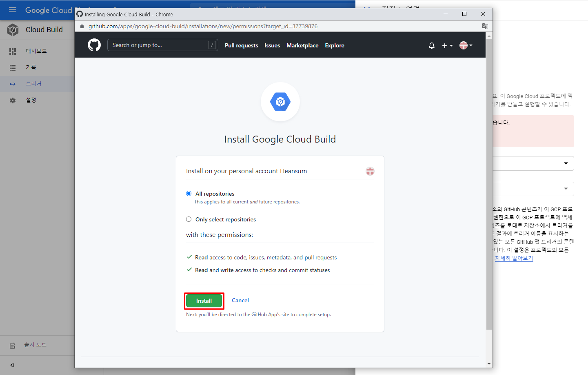Image resolution: width=588 pixels, height=375 pixels.
Task: Expand the second dropdown in the right panel
Action: tap(566, 189)
